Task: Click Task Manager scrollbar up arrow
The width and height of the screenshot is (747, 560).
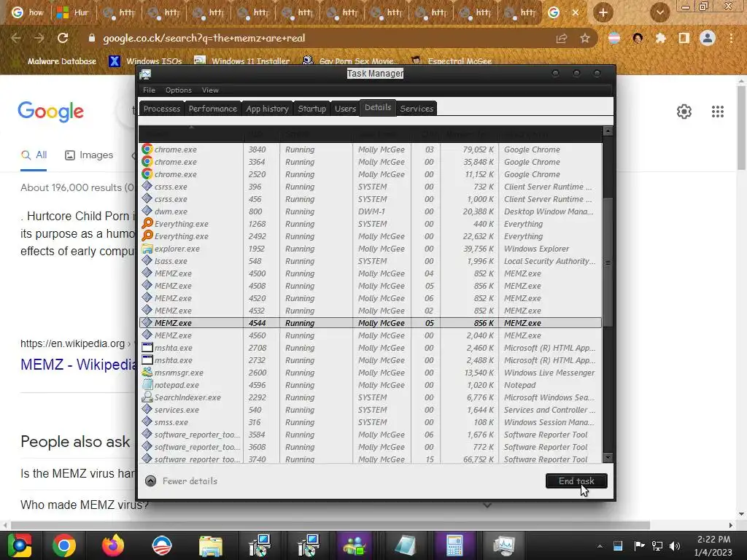Action: pyautogui.click(x=608, y=131)
